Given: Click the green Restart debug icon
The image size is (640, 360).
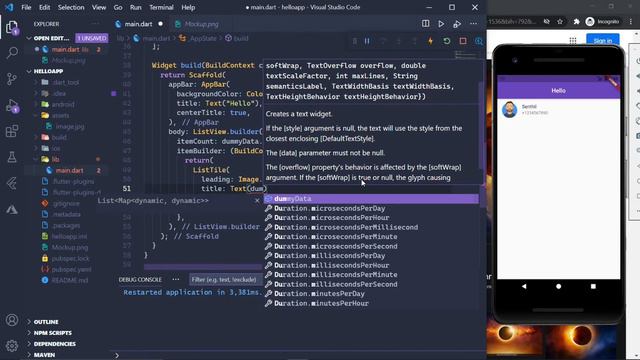Looking at the screenshot, I should tap(447, 41).
